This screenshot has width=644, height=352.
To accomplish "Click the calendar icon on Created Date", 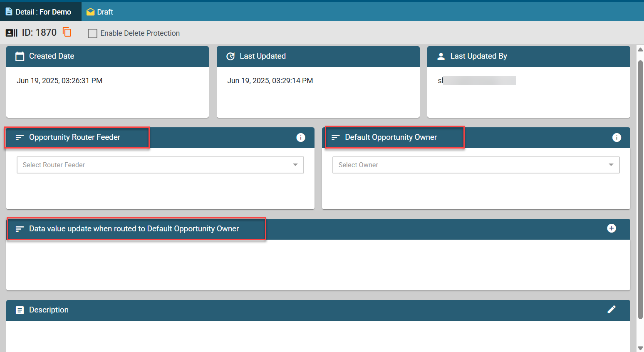I will point(20,56).
